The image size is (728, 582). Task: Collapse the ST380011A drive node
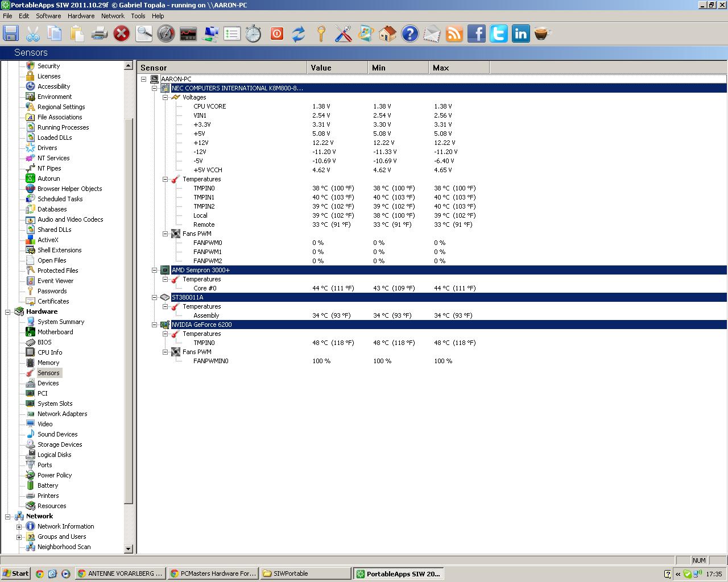click(x=155, y=297)
